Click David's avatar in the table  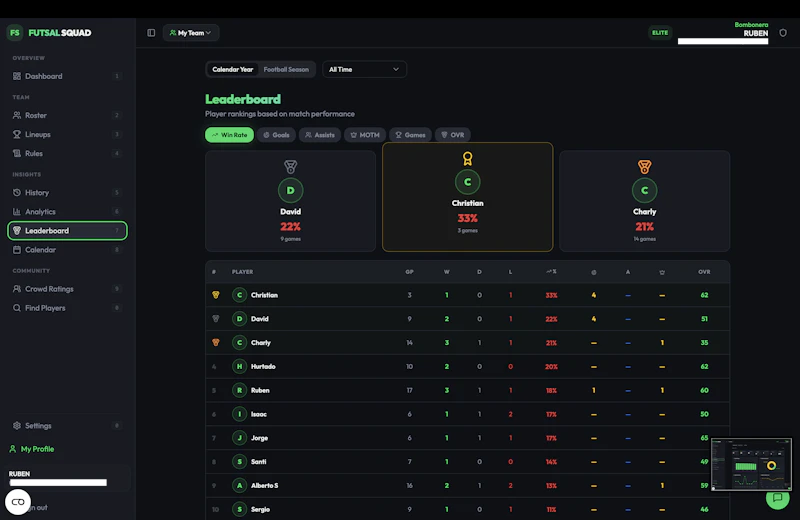(239, 319)
